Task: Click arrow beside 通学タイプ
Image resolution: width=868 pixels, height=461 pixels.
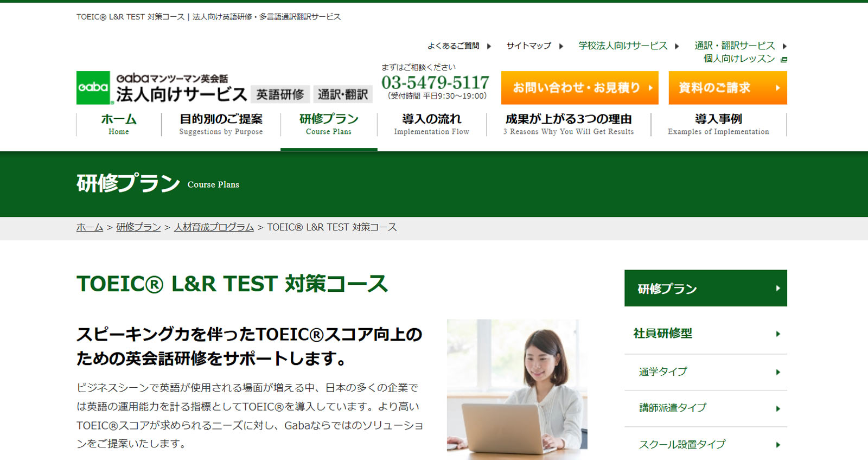Action: pos(778,372)
